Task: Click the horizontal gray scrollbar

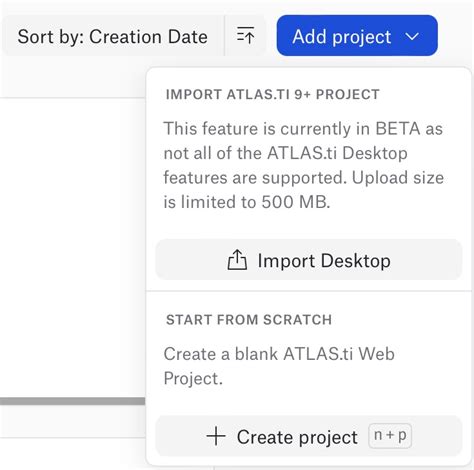Action: [73, 401]
